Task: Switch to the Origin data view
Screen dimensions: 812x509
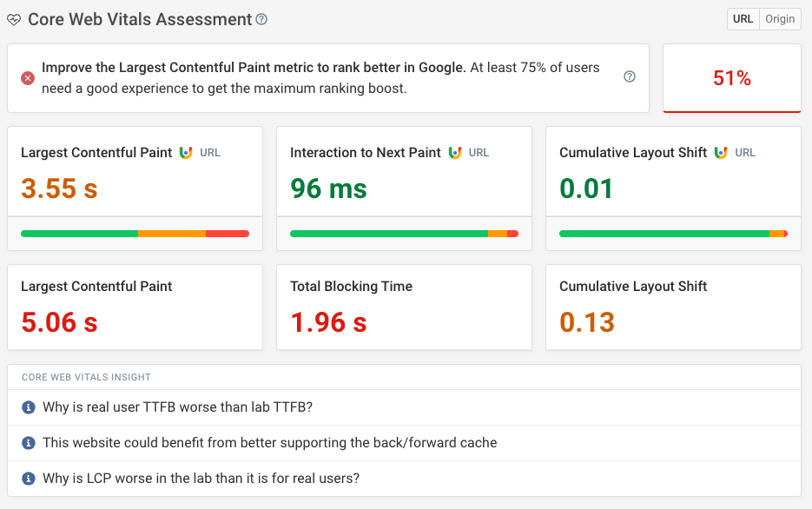Action: [780, 19]
